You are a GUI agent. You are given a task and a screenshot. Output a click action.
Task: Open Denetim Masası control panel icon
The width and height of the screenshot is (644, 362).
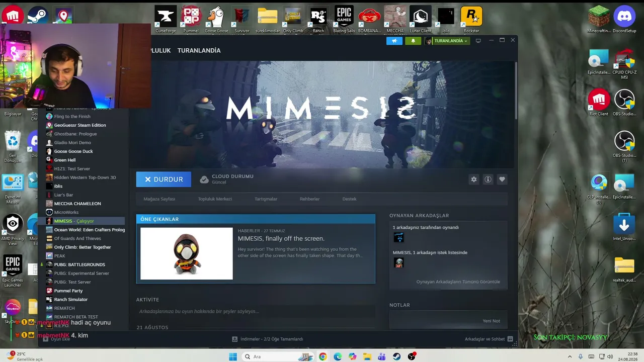(13, 189)
